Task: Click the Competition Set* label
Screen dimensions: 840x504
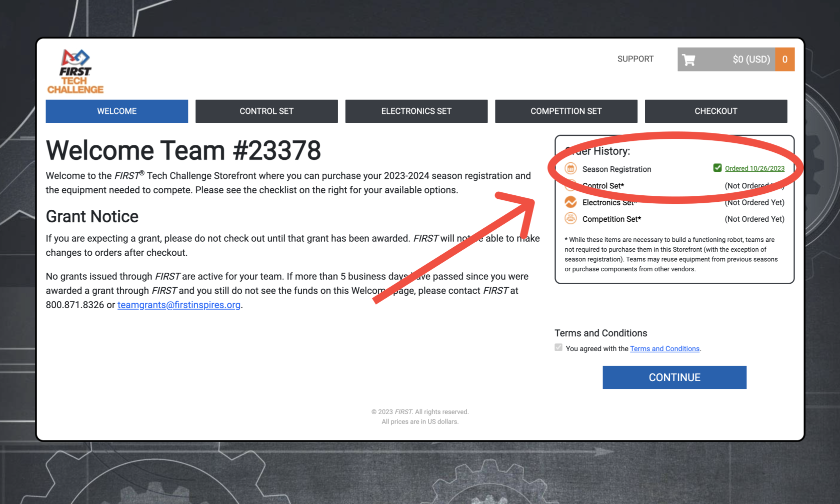Action: pos(611,219)
